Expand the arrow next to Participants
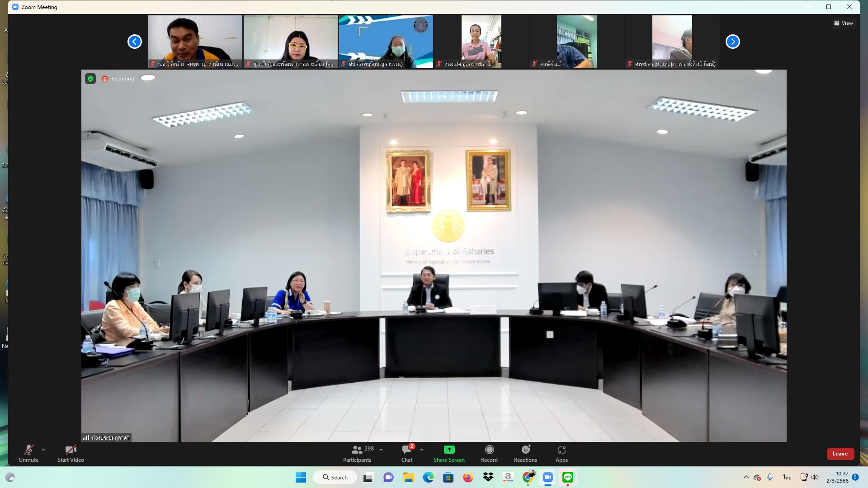 (381, 450)
